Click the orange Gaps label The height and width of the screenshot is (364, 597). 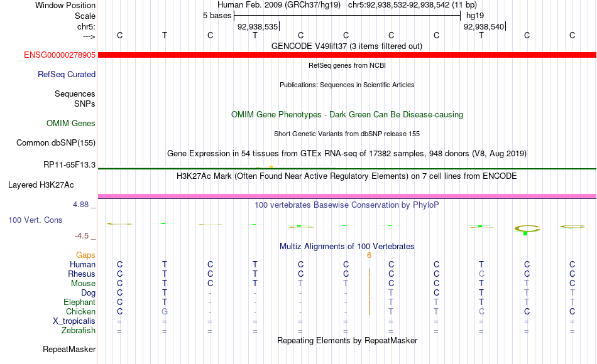(85, 255)
